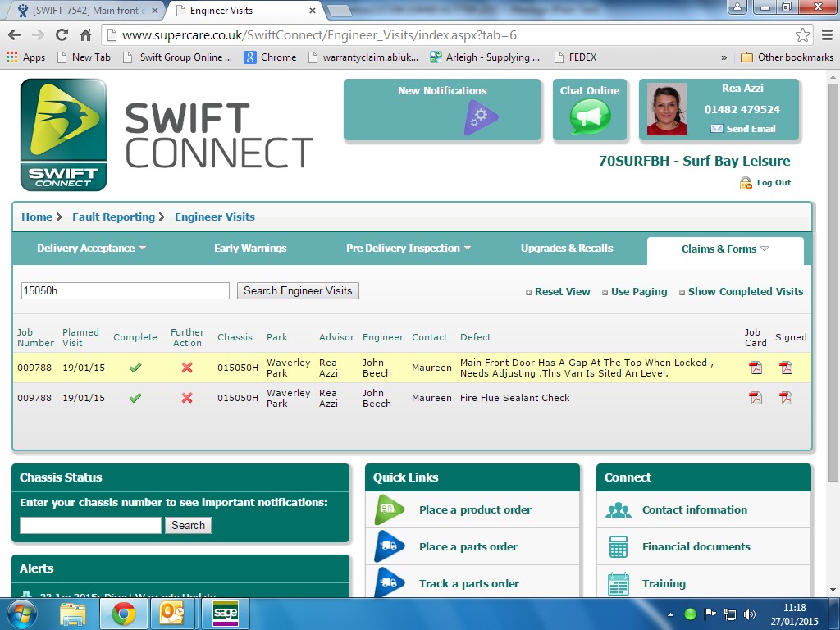The image size is (840, 630).
Task: Open the Other bookmarks folder
Action: click(x=787, y=57)
